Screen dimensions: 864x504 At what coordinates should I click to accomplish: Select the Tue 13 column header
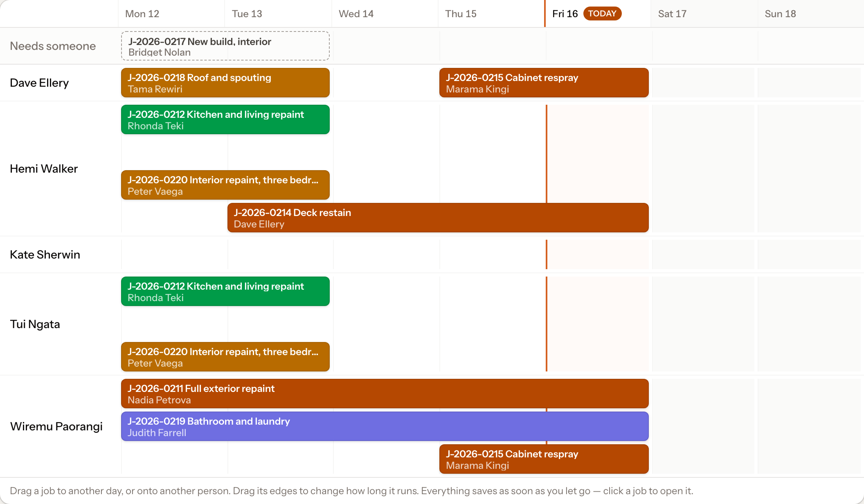tap(278, 14)
